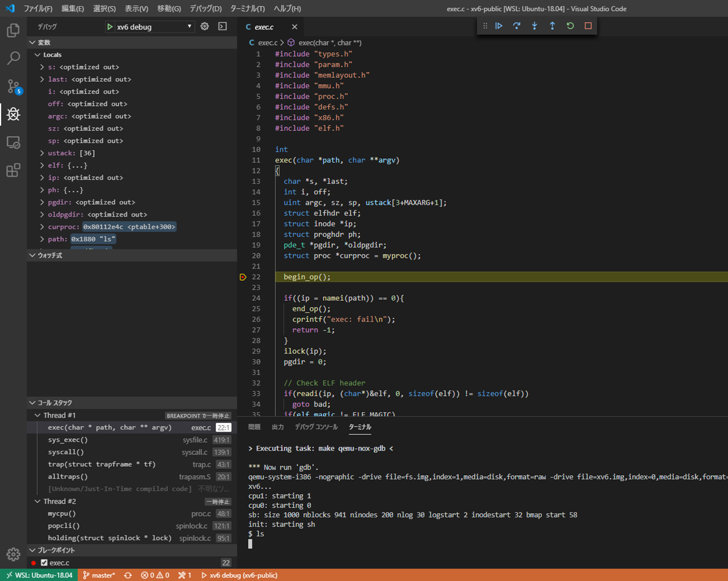Screen dimensions: 728x581
Task: Open errors and warnings count in status bar
Action: pos(155,575)
